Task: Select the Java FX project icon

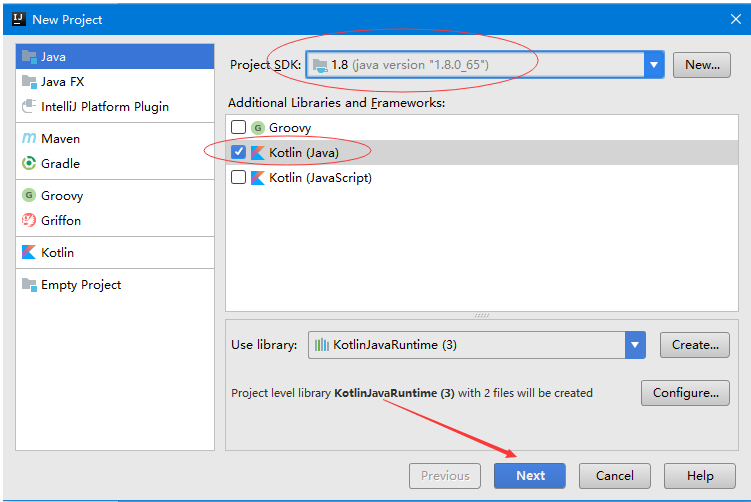Action: [x=29, y=82]
